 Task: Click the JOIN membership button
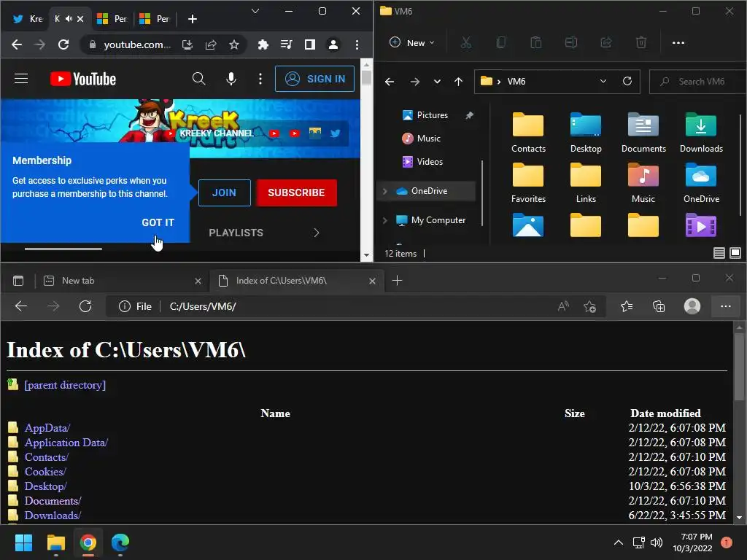(x=225, y=192)
